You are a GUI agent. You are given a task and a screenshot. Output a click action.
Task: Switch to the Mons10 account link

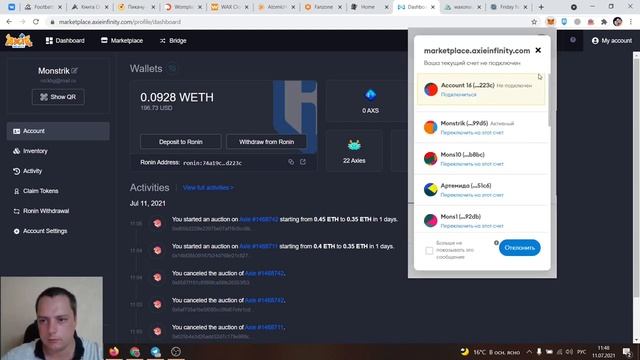(472, 164)
